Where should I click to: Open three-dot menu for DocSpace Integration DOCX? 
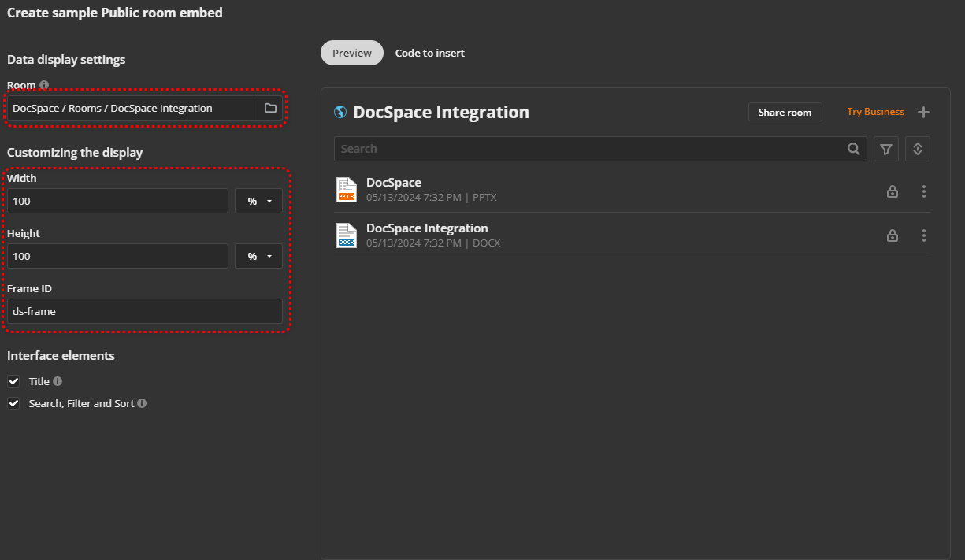tap(924, 235)
